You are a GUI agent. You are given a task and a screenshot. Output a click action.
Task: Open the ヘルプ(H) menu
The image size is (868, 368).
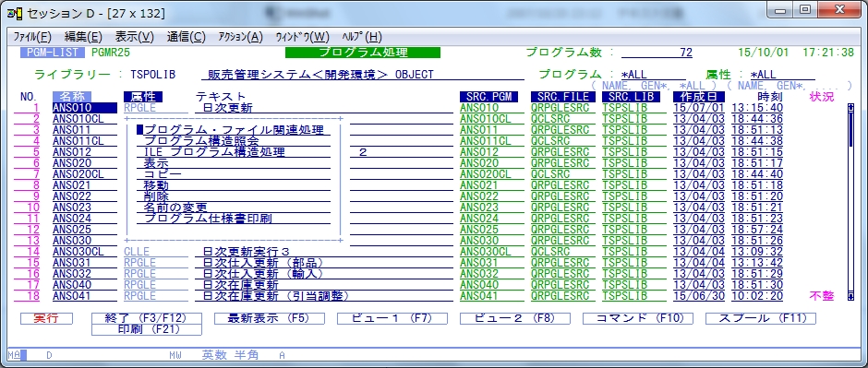[362, 37]
